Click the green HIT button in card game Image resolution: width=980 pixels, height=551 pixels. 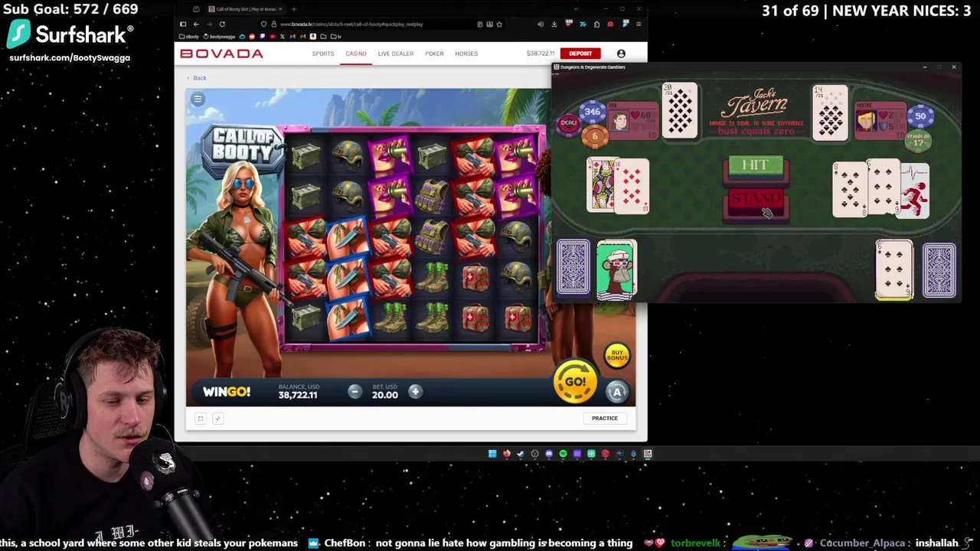(x=756, y=165)
